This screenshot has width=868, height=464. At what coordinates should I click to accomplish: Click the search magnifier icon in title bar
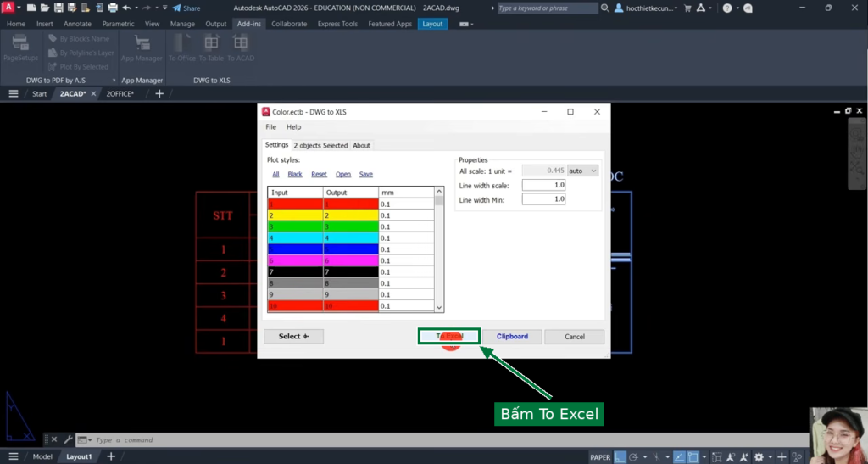point(605,8)
